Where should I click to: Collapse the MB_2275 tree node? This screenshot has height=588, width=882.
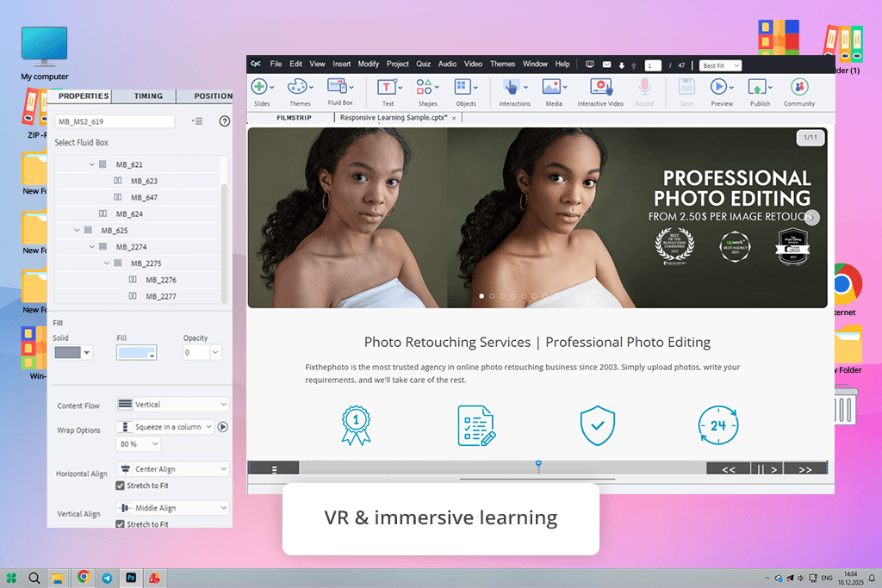click(x=106, y=263)
